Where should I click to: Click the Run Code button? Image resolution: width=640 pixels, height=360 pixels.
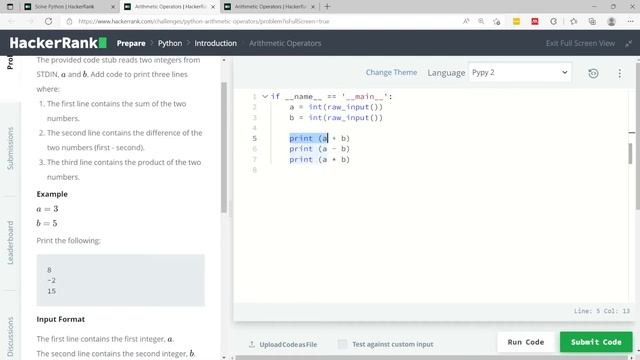pyautogui.click(x=526, y=342)
